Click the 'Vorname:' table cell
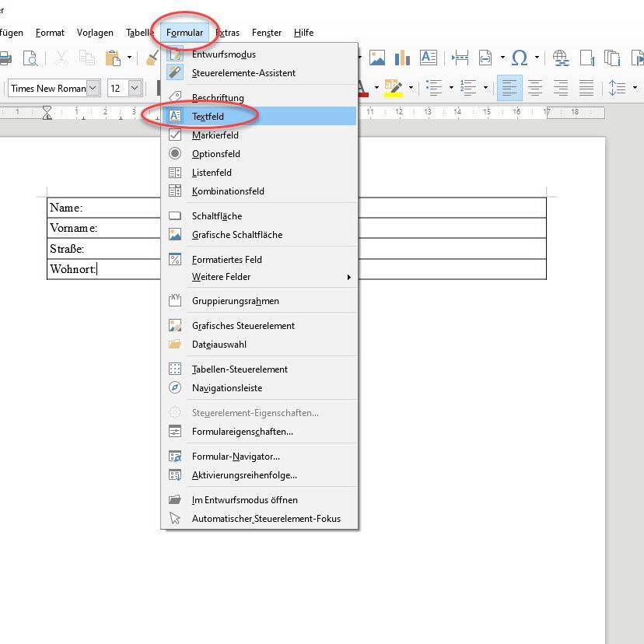The width and height of the screenshot is (644, 644). (x=103, y=228)
